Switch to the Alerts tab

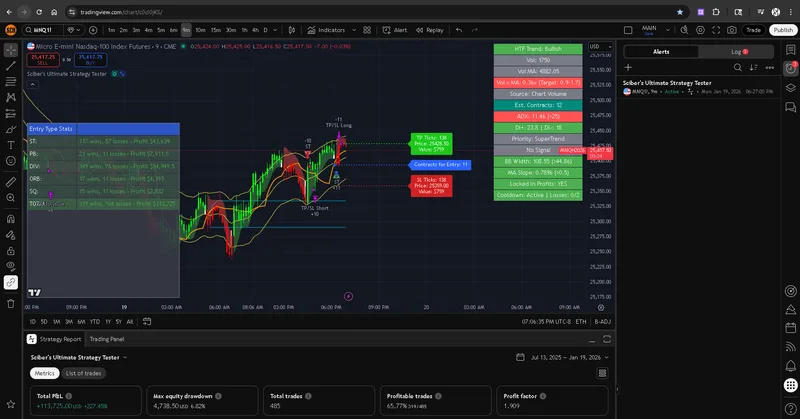[x=661, y=52]
